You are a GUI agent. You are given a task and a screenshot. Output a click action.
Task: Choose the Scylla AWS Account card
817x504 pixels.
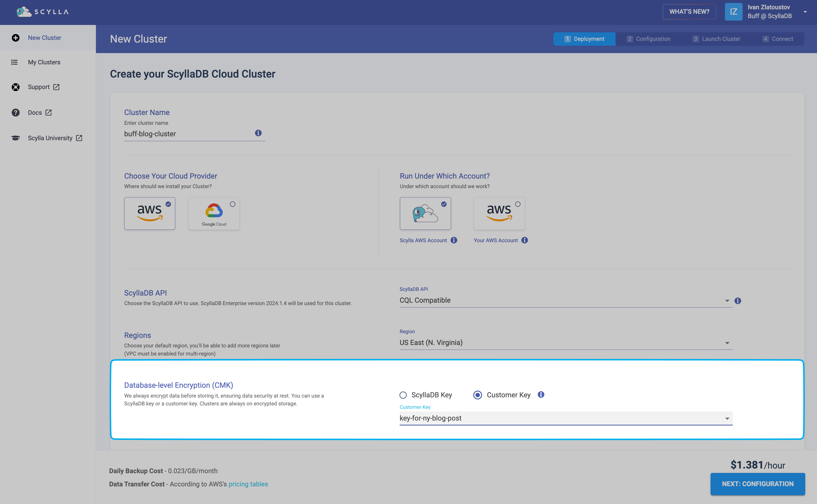pyautogui.click(x=425, y=213)
